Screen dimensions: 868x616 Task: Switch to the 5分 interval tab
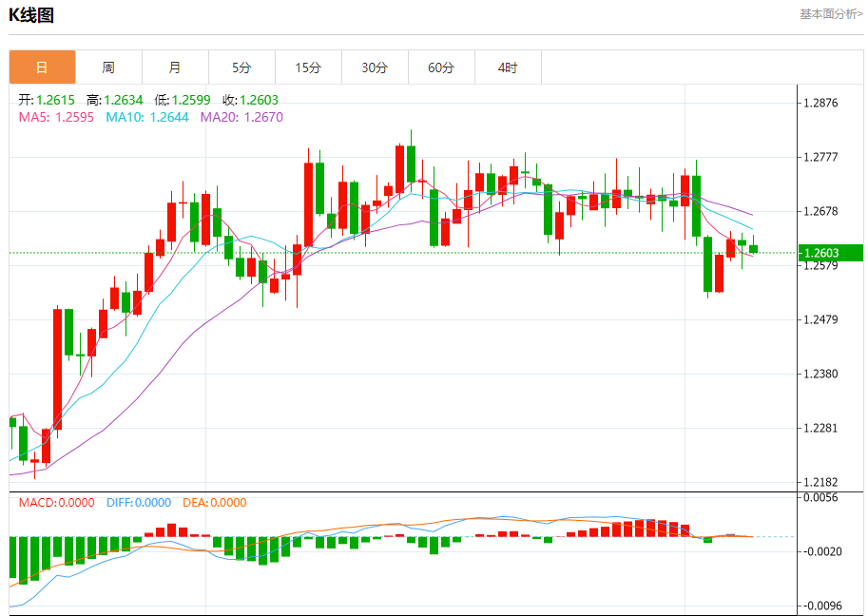(241, 67)
